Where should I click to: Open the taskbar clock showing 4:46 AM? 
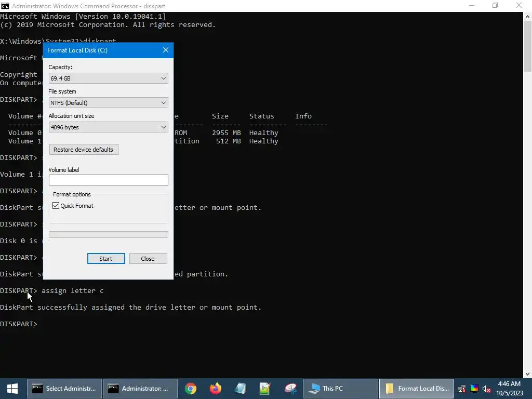(x=509, y=389)
